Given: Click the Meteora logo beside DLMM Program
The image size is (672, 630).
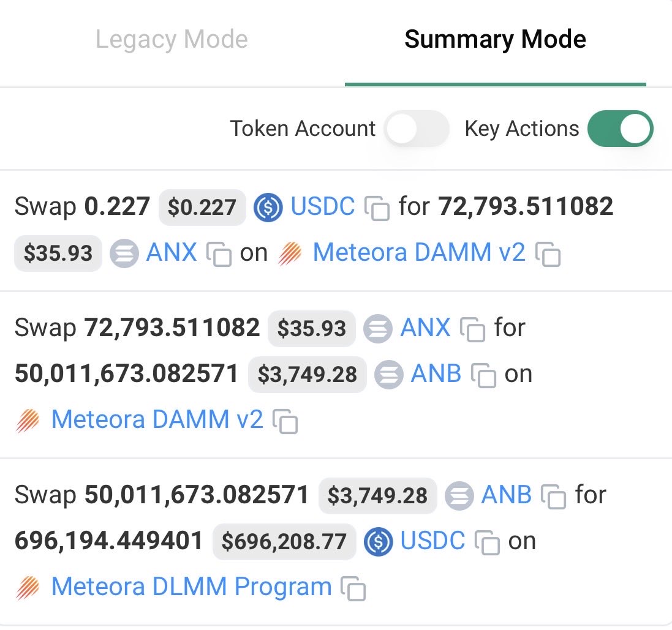Looking at the screenshot, I should pos(28,588).
